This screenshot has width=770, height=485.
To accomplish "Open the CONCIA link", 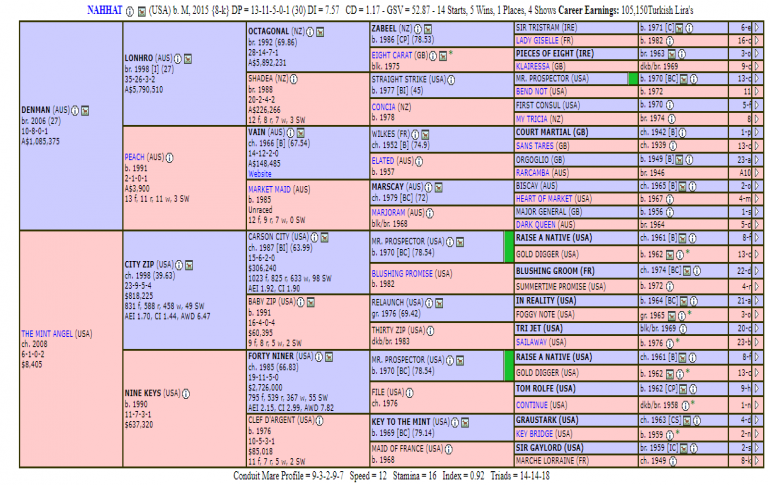I will 384,107.
